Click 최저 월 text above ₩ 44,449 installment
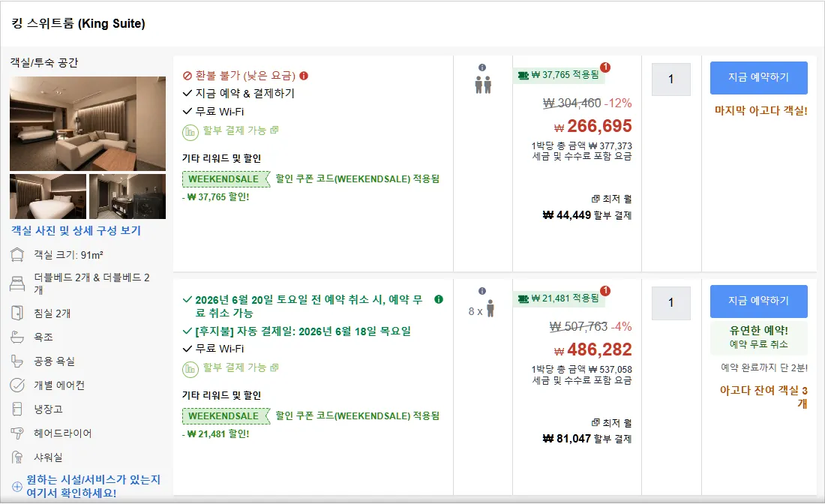825x504 pixels. 616,199
